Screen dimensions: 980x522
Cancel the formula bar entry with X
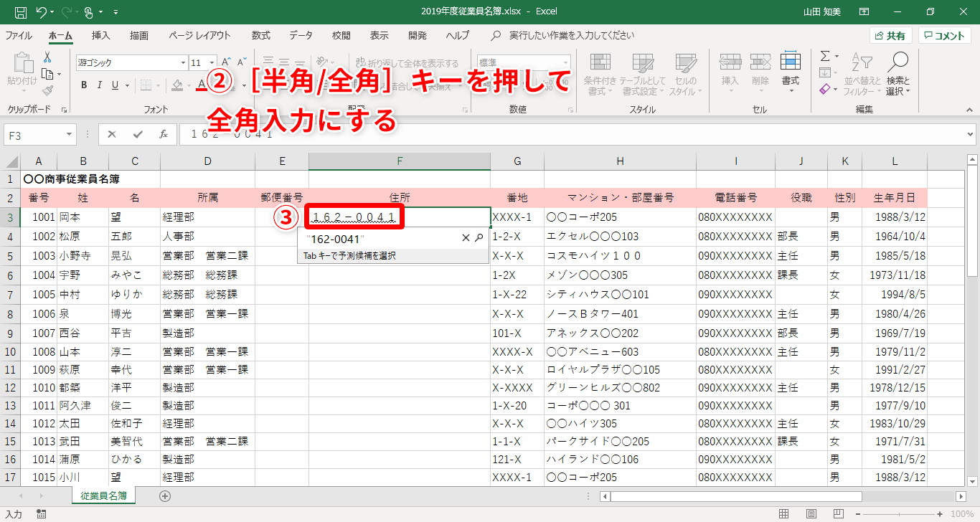tap(112, 134)
